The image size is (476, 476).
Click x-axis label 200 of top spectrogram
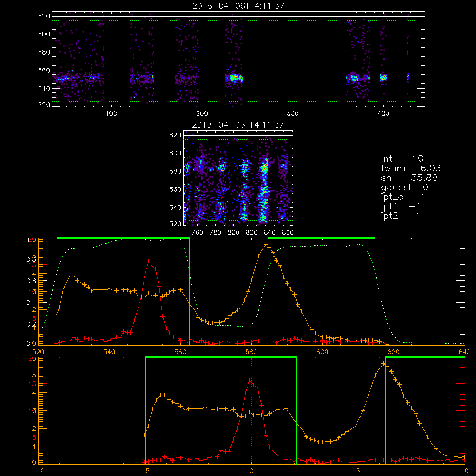click(202, 113)
